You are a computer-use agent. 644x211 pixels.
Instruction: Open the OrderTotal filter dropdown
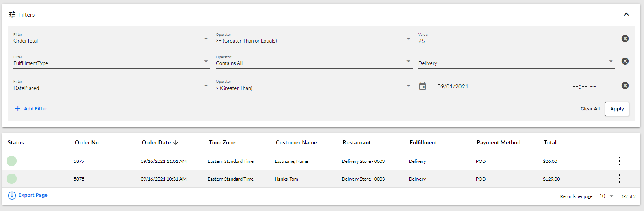111,39
